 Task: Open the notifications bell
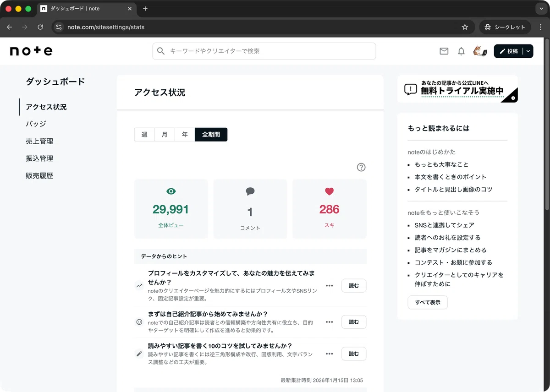[x=461, y=51]
